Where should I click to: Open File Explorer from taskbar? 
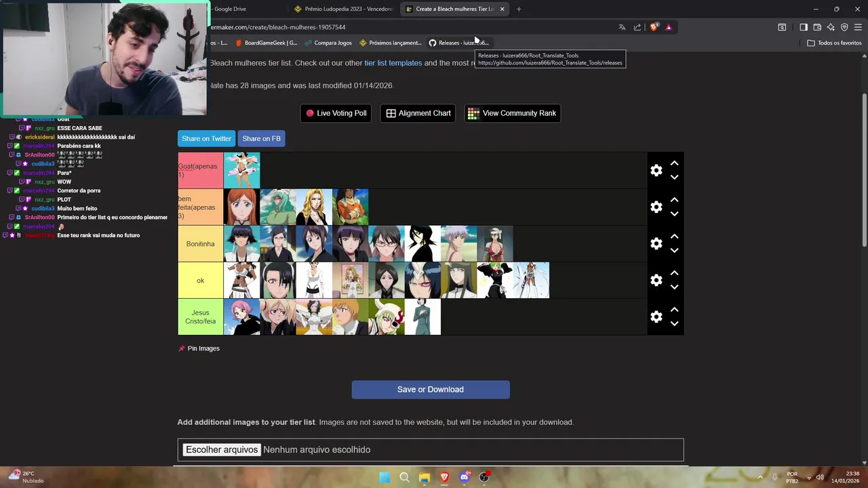(425, 477)
